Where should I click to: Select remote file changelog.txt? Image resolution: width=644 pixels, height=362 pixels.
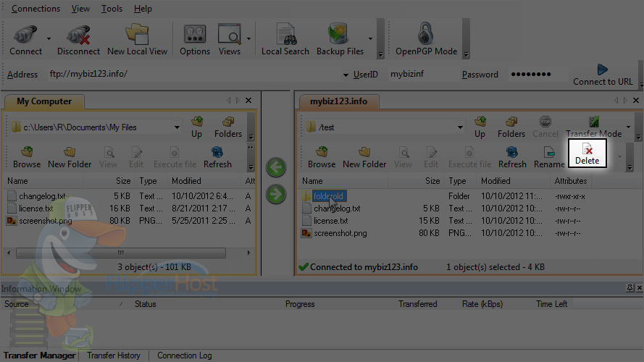click(337, 209)
